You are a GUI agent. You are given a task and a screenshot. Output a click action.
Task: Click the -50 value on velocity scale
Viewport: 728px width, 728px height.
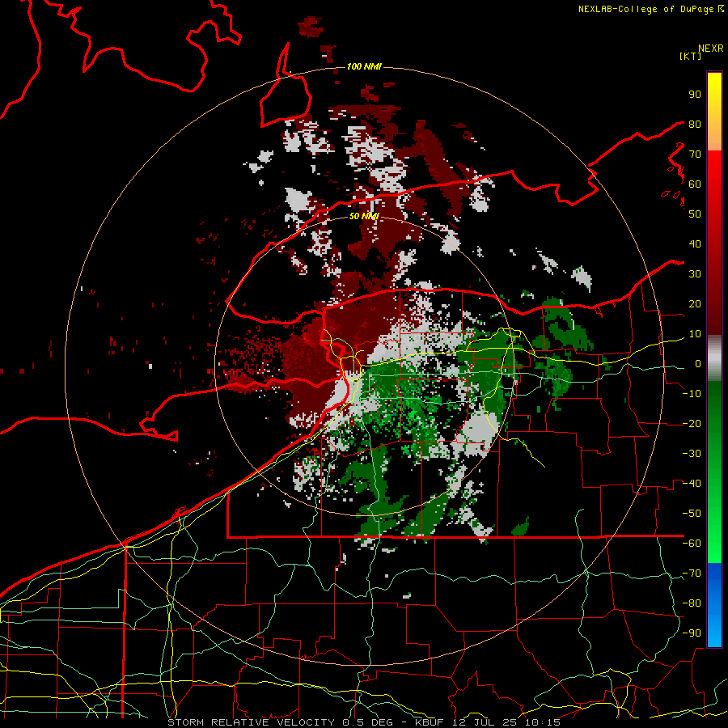tap(692, 513)
